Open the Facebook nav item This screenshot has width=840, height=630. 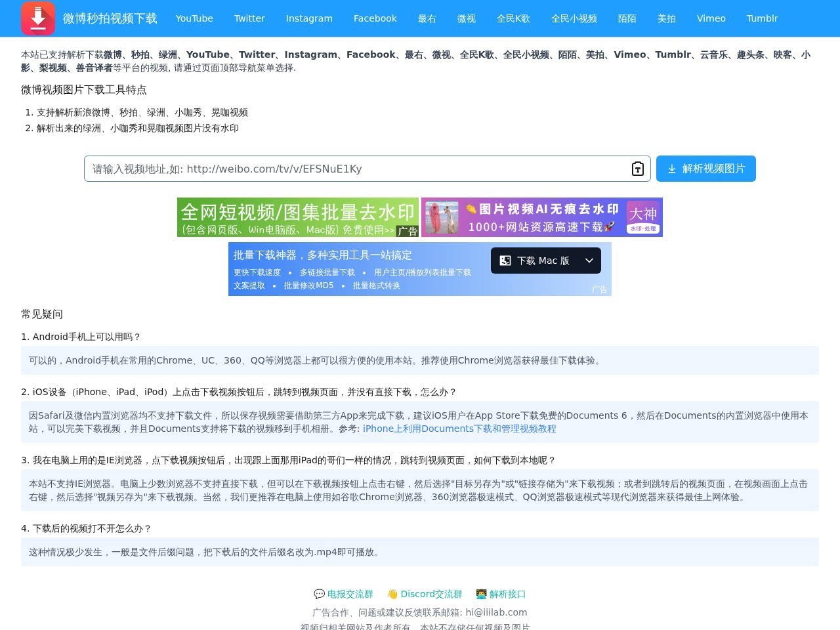(375, 18)
